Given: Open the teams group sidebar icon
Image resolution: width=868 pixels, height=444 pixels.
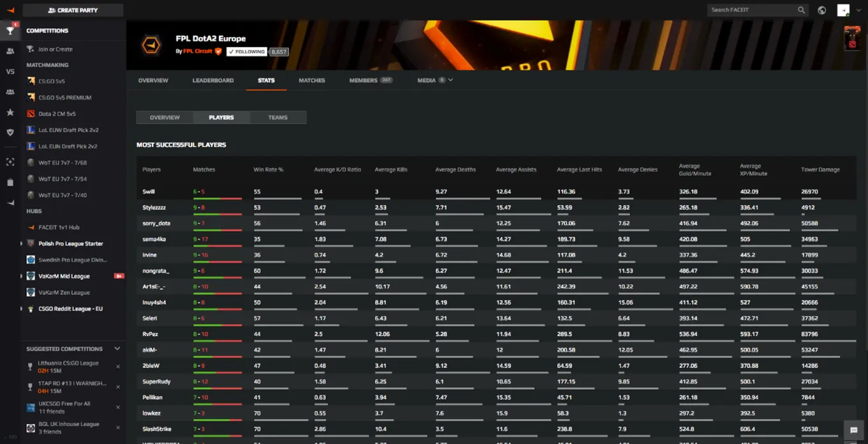Looking at the screenshot, I should 10,92.
